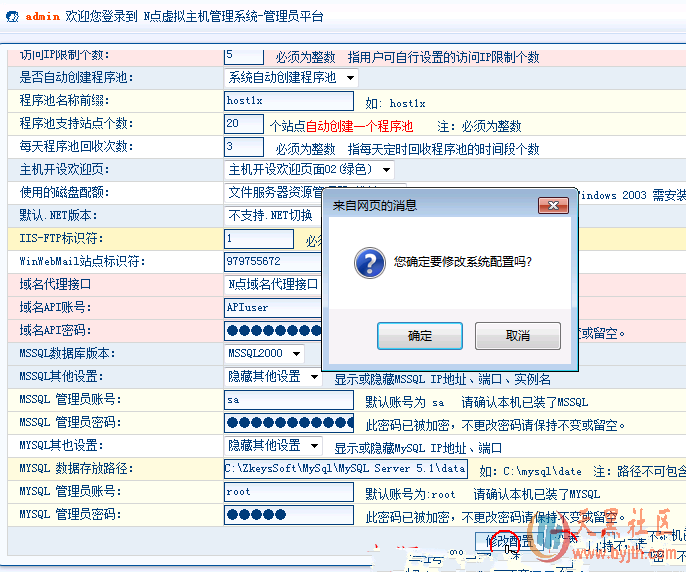Click the 程序池名称前缀 field containing host1x
Viewport: 686px width, 572px height.
click(x=289, y=101)
